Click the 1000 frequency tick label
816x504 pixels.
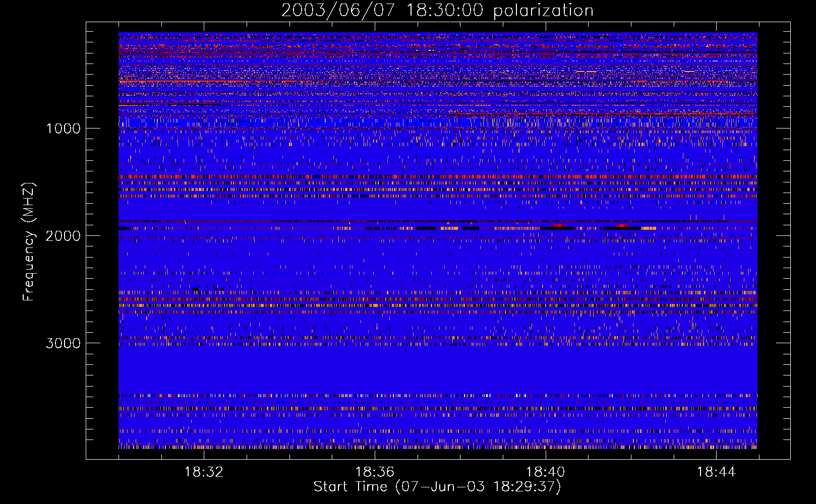pyautogui.click(x=63, y=129)
